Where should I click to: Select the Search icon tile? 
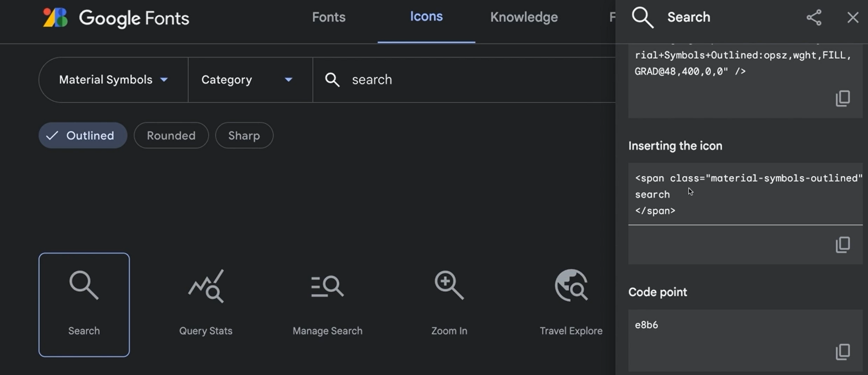[84, 304]
